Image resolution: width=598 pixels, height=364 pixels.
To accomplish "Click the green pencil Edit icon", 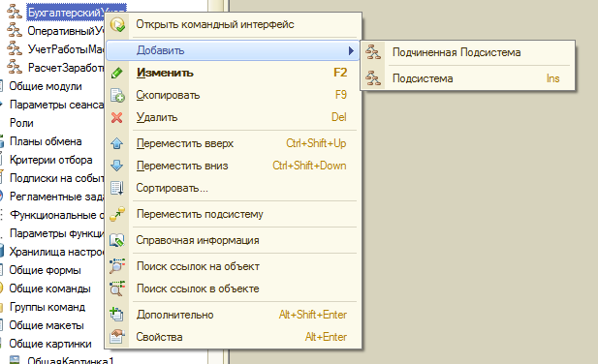I will (x=117, y=73).
